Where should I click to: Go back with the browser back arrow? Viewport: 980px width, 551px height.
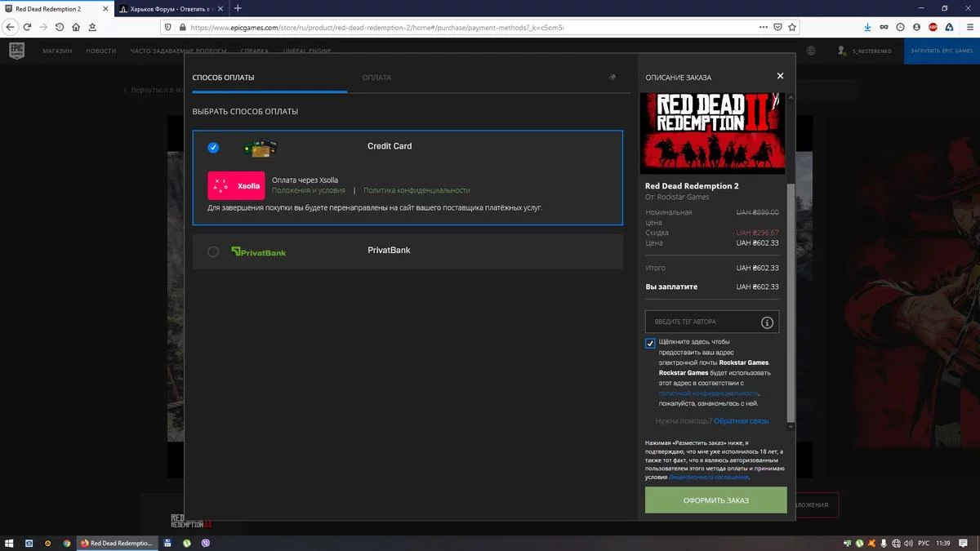11,27
